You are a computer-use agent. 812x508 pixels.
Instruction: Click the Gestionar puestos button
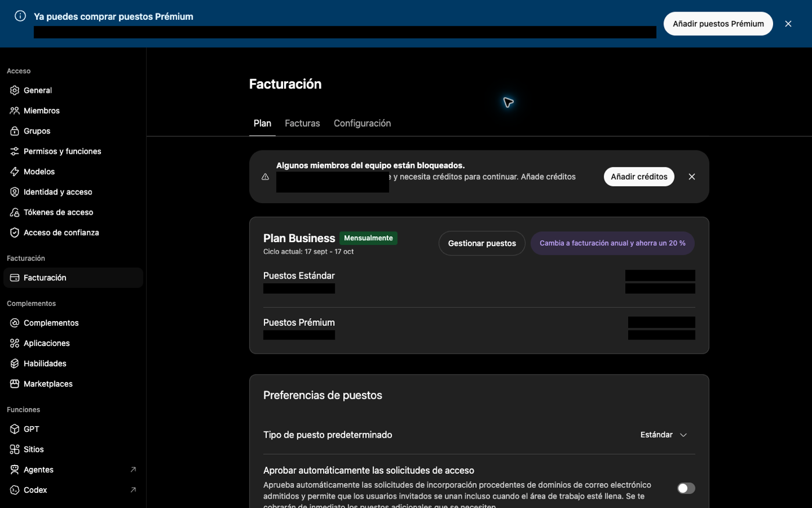pyautogui.click(x=482, y=243)
